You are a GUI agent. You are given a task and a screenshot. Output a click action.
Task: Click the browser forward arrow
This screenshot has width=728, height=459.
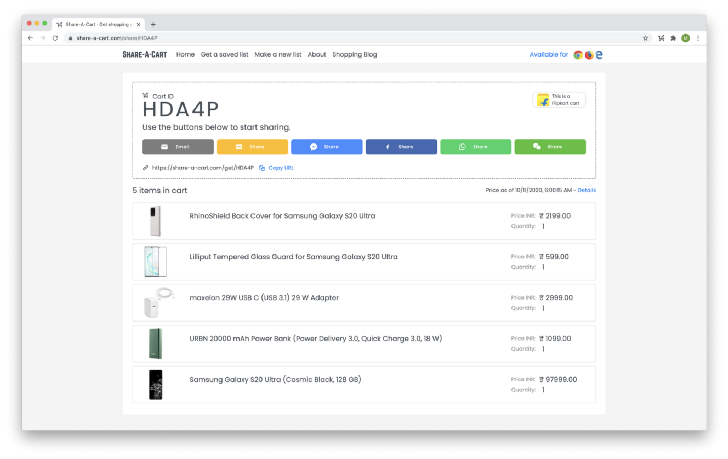click(43, 38)
